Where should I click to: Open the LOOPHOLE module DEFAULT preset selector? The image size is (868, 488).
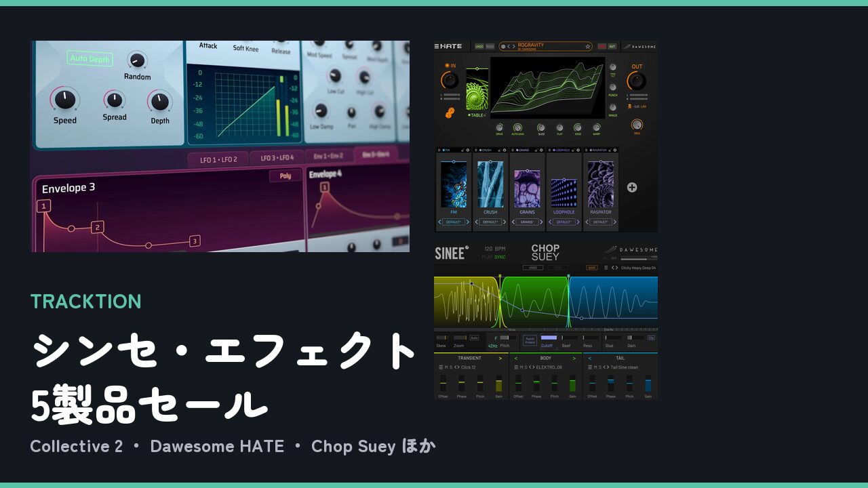click(564, 222)
